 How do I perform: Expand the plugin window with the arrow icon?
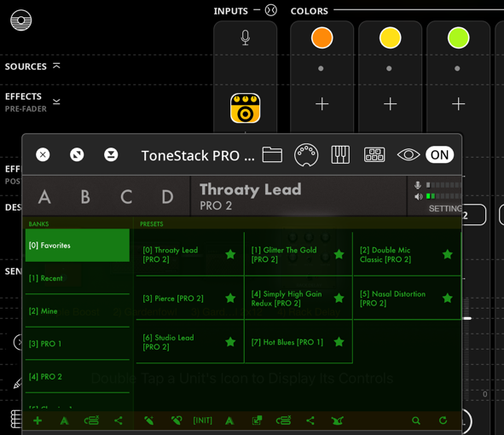[77, 154]
